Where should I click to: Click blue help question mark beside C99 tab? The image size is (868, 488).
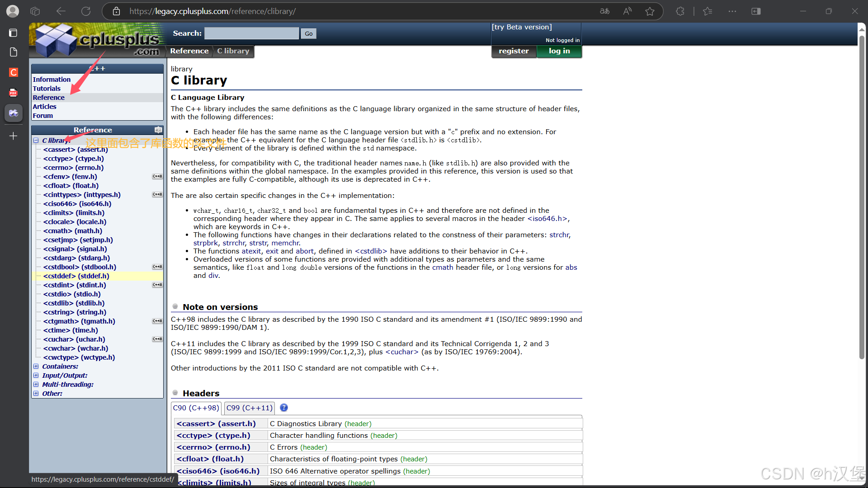(284, 408)
